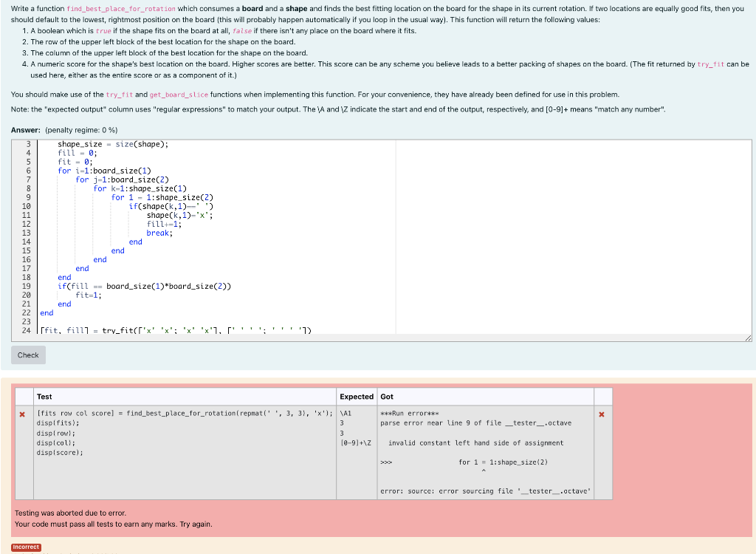Click the red Incorrect badge

click(26, 547)
